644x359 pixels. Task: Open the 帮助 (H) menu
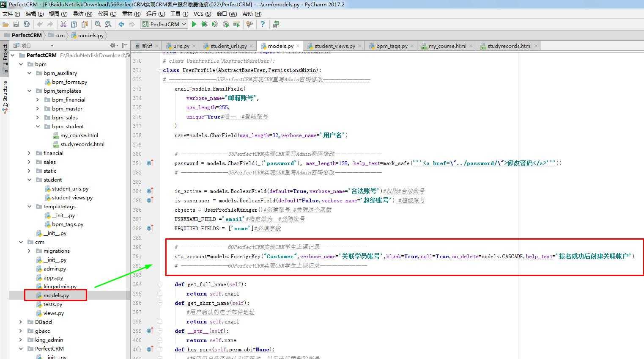pos(252,14)
